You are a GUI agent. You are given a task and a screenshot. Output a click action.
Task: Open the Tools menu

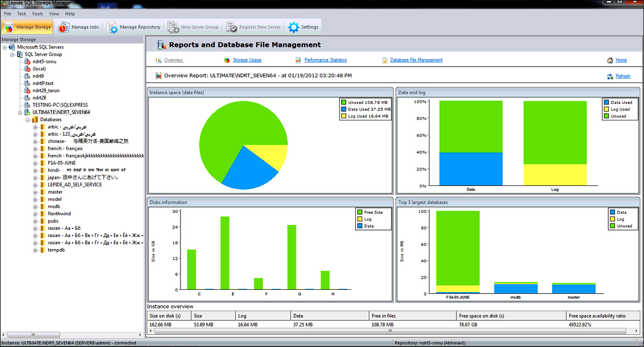37,14
